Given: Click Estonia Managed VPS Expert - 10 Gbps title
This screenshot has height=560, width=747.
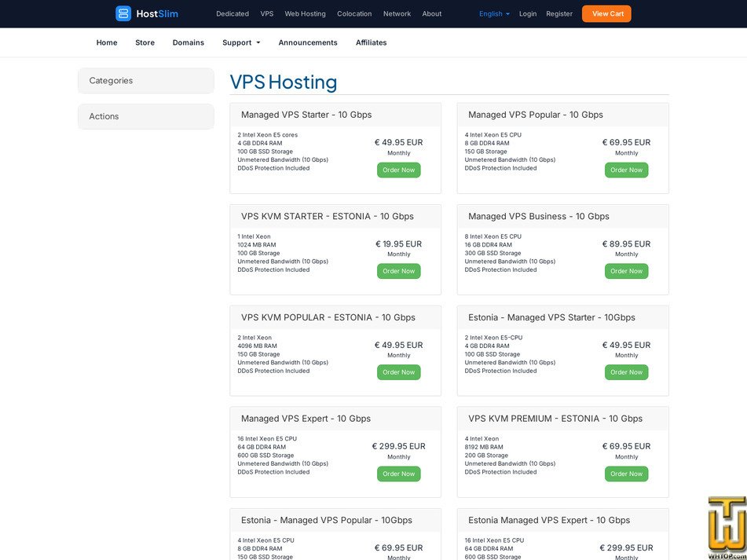Looking at the screenshot, I should [549, 520].
